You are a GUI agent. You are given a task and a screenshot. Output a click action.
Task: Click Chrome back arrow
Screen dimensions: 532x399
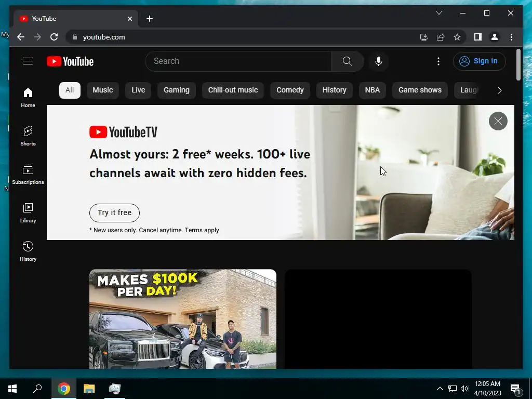tap(21, 37)
